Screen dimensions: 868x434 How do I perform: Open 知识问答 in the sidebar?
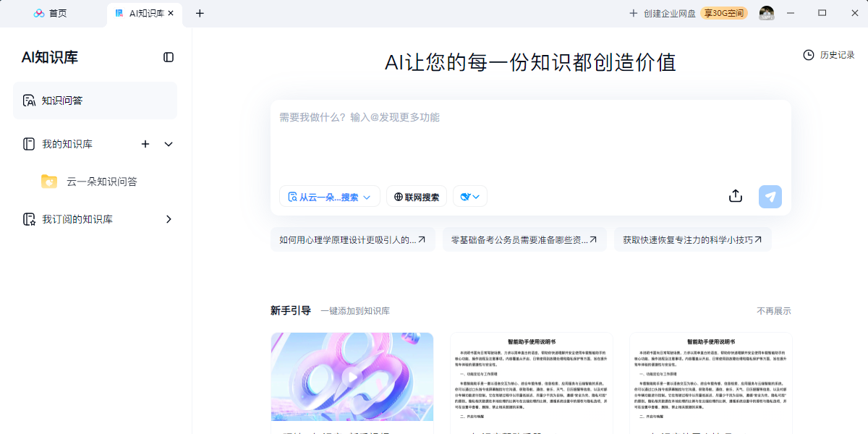(95, 101)
